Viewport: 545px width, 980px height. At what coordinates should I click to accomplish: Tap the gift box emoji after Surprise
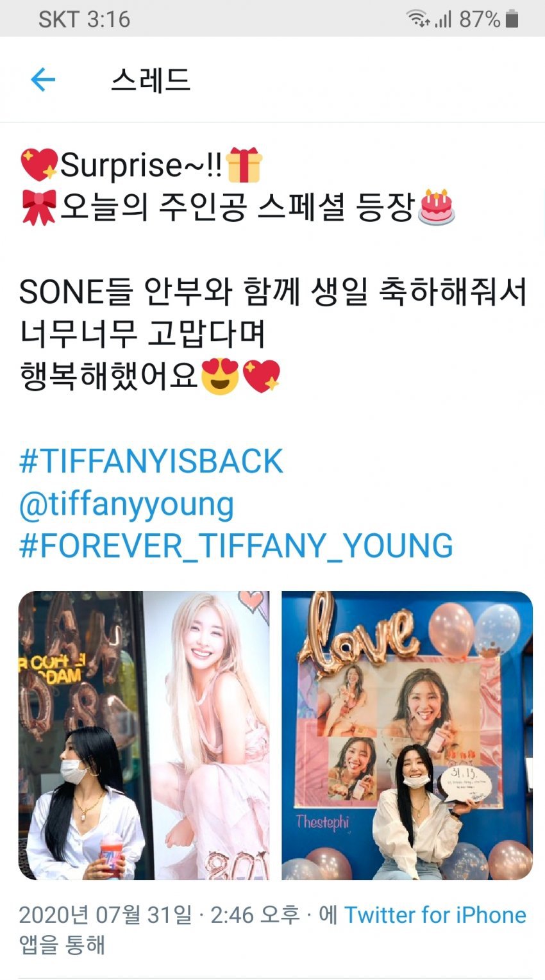click(244, 165)
